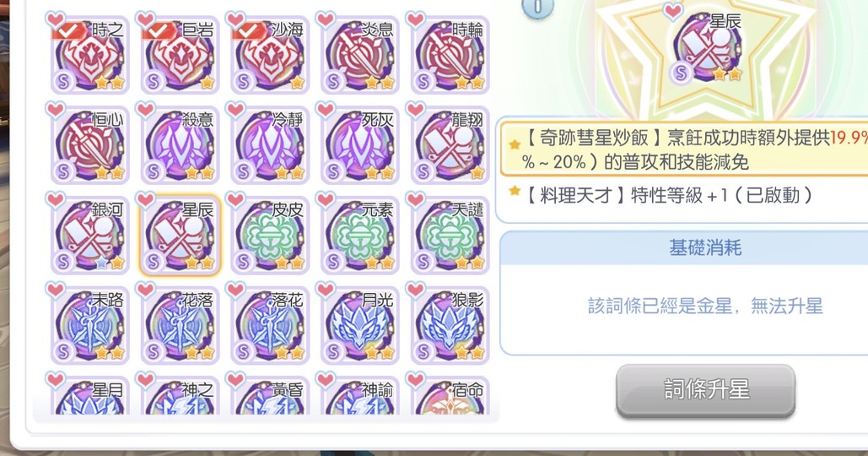
Task: Select the 天譴 green rune icon
Action: [x=450, y=236]
